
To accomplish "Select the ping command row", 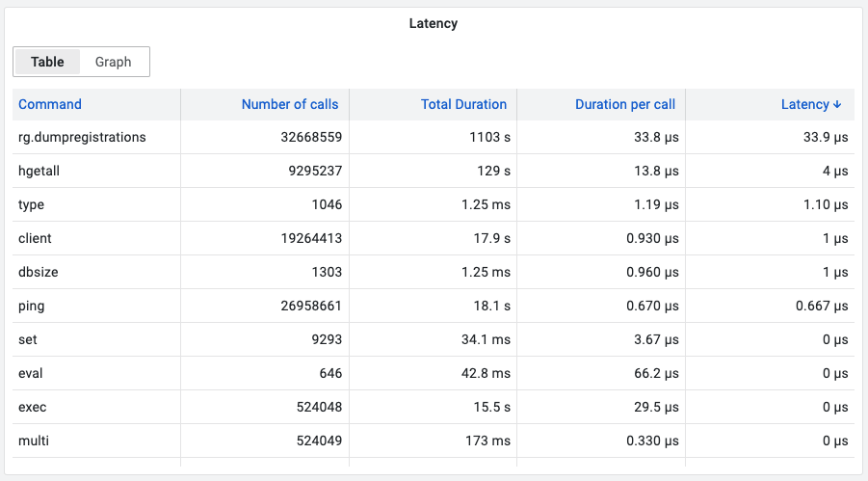I will (434, 306).
